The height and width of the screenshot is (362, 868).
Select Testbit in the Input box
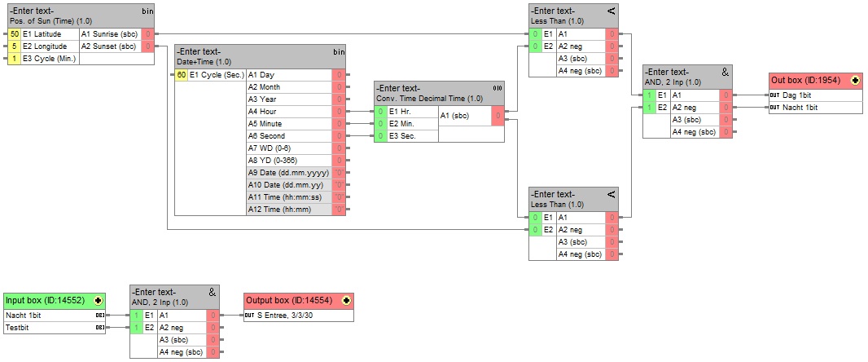coord(49,327)
